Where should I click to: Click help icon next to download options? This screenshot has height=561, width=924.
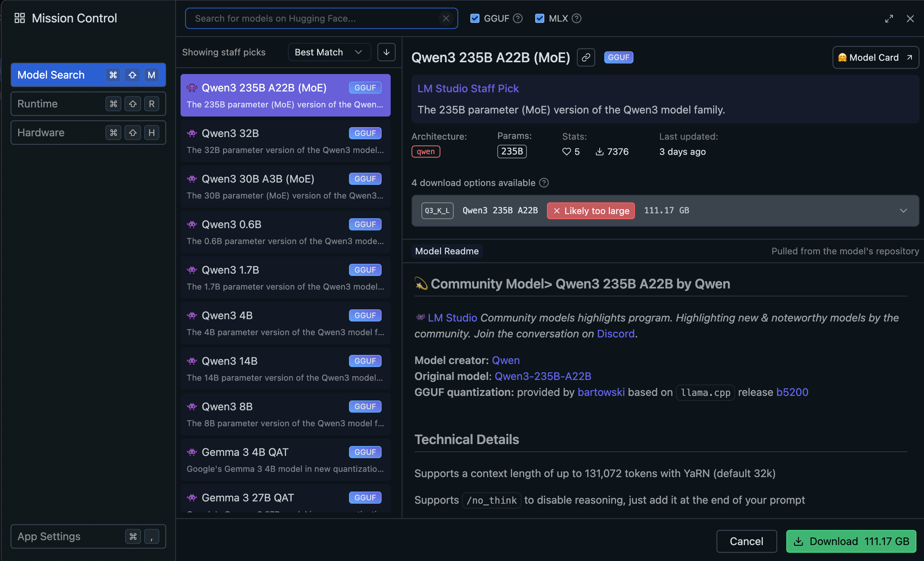[544, 183]
